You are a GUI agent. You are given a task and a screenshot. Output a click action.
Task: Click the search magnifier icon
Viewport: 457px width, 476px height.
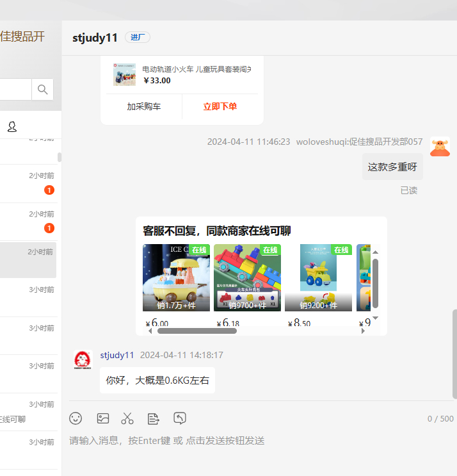[x=43, y=90]
